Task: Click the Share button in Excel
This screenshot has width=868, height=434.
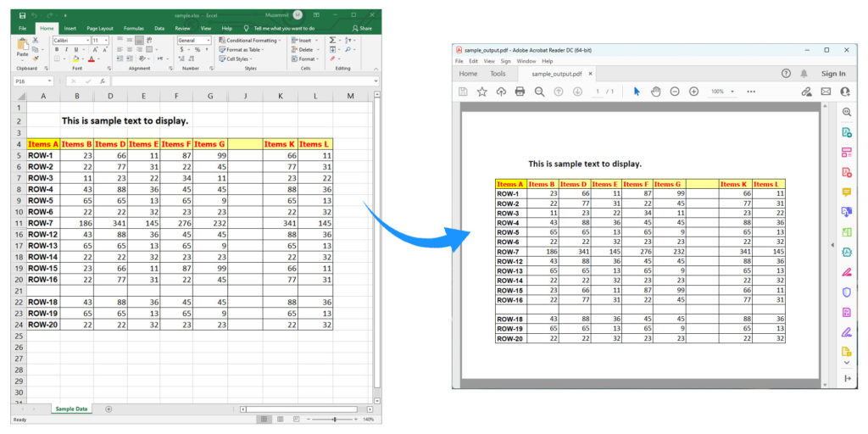Action: coord(363,28)
